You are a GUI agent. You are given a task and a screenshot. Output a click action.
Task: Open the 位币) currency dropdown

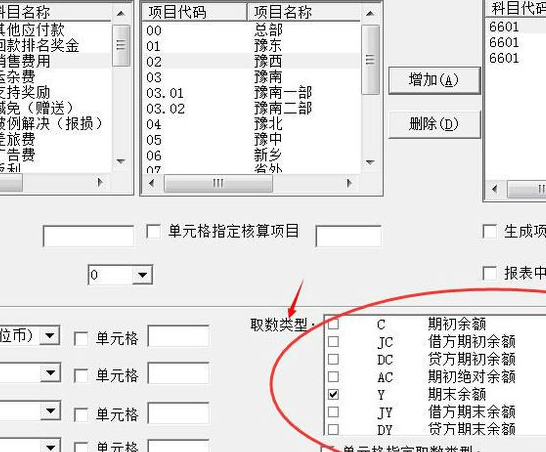[x=50, y=335]
